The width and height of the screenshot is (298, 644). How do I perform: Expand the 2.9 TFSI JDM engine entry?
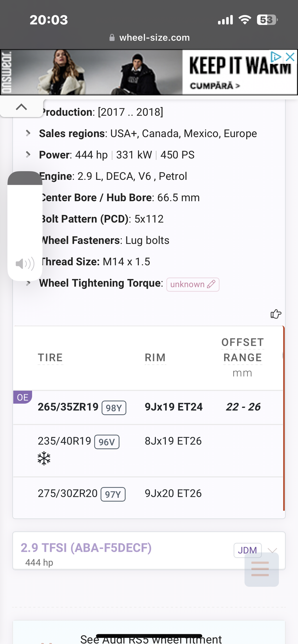click(273, 550)
